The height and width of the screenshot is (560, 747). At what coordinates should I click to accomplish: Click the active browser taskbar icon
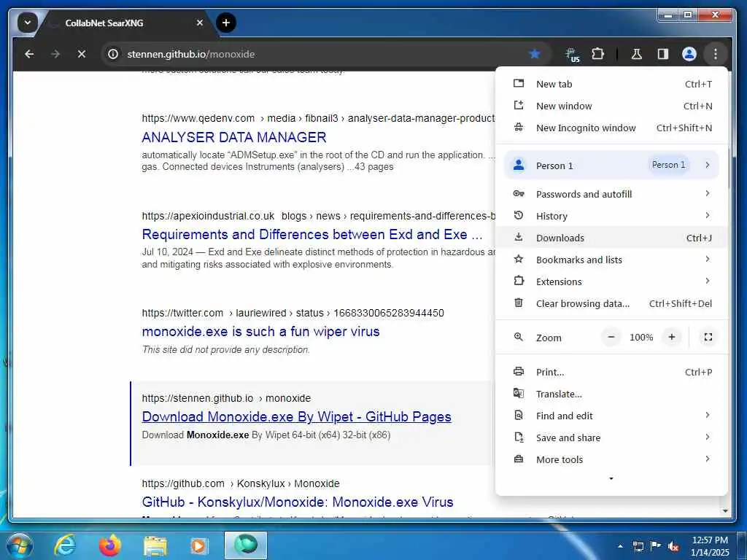(246, 545)
